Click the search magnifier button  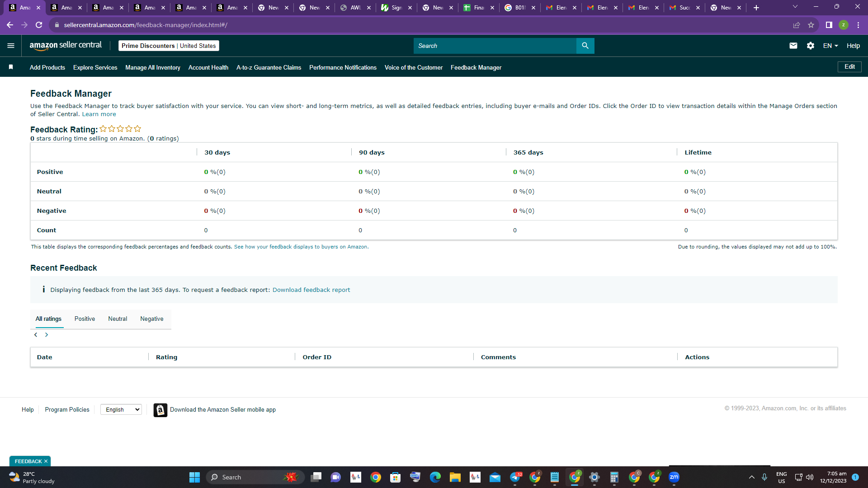[x=585, y=46]
